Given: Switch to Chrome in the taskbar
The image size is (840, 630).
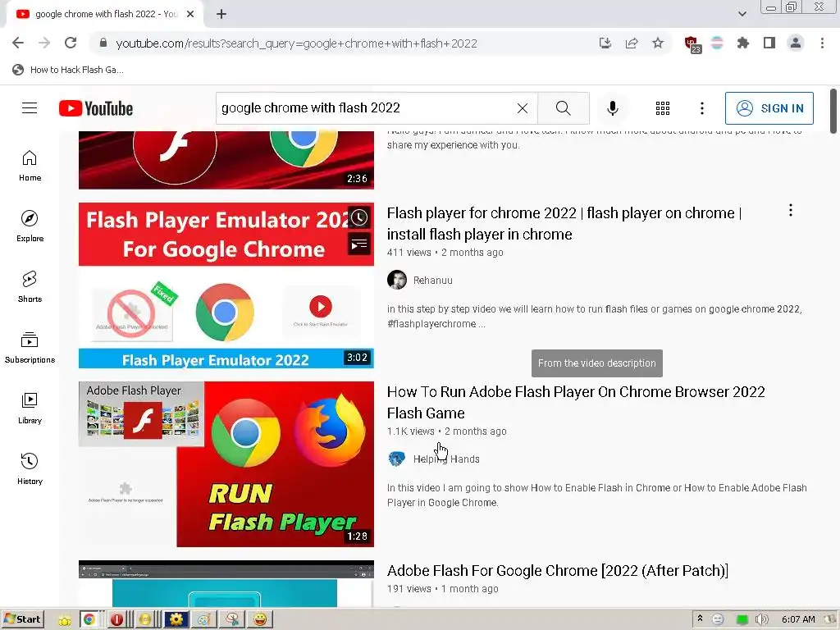Looking at the screenshot, I should click(x=89, y=619).
